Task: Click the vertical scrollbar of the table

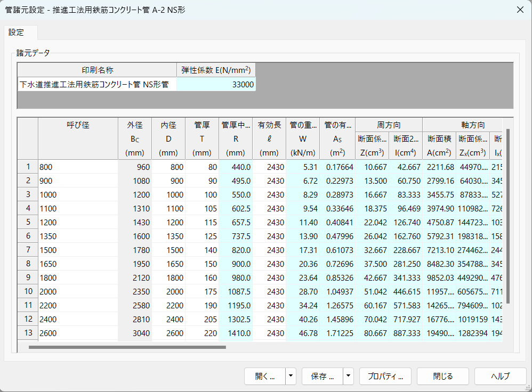Action: [x=507, y=213]
